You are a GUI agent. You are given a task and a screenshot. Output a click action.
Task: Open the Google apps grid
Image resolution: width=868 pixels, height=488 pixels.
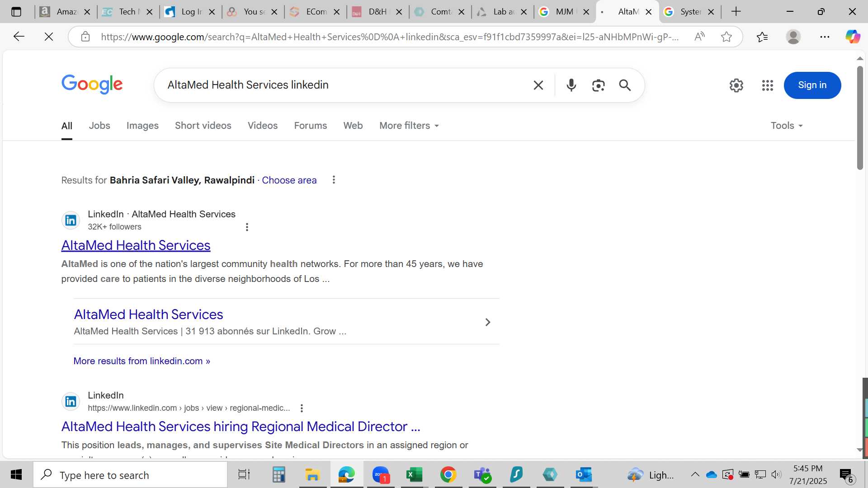pos(768,85)
